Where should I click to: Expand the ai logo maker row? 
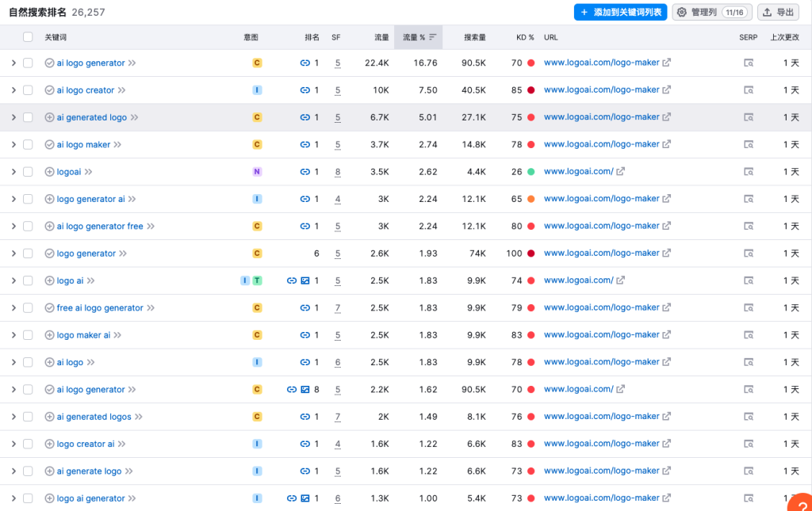pos(14,144)
